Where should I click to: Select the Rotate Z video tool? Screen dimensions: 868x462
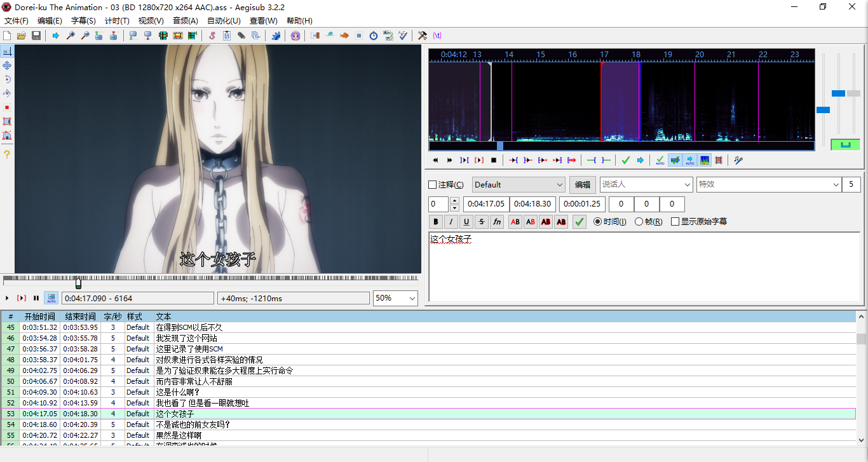click(7, 79)
